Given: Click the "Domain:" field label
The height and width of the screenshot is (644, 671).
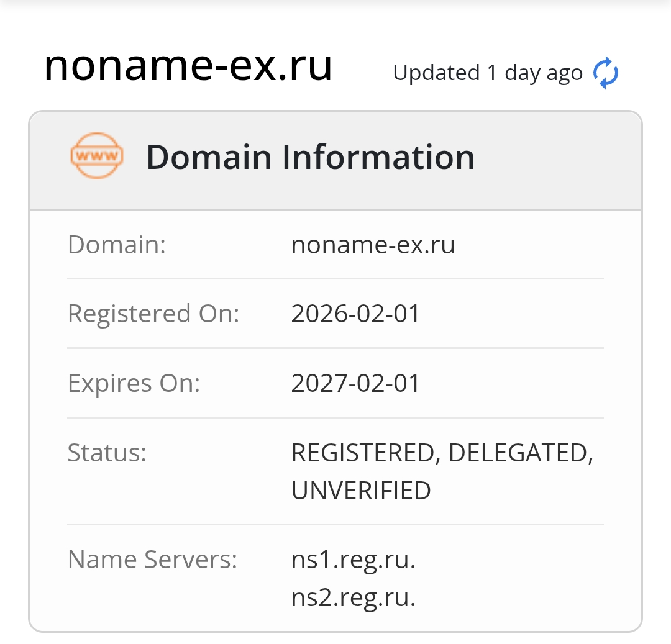Looking at the screenshot, I should [x=117, y=245].
